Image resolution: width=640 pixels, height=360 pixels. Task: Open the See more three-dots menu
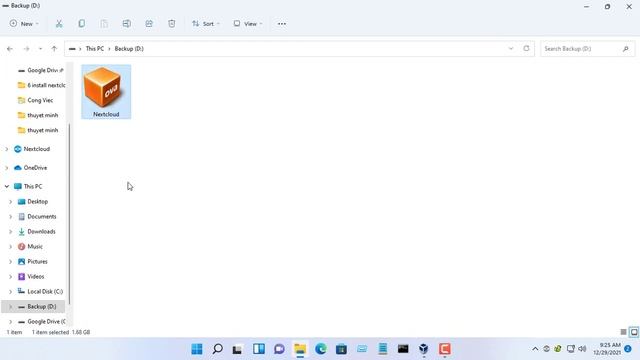tap(282, 24)
